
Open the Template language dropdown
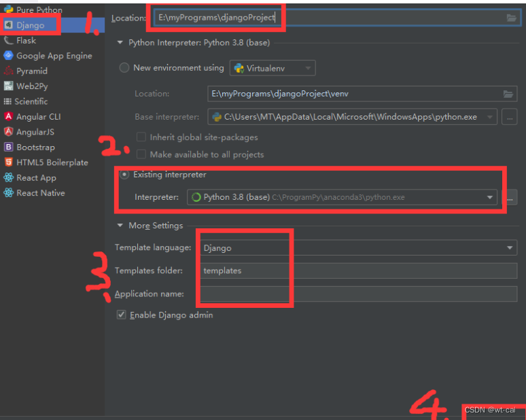point(359,247)
